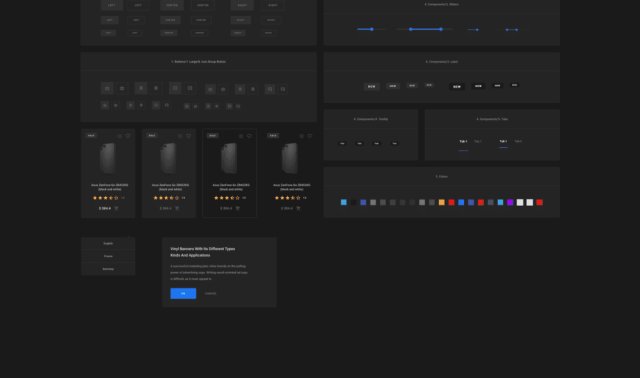This screenshot has width=640, height=378.
Task: Click cart icon beside bold white price
Action: (x=116, y=208)
